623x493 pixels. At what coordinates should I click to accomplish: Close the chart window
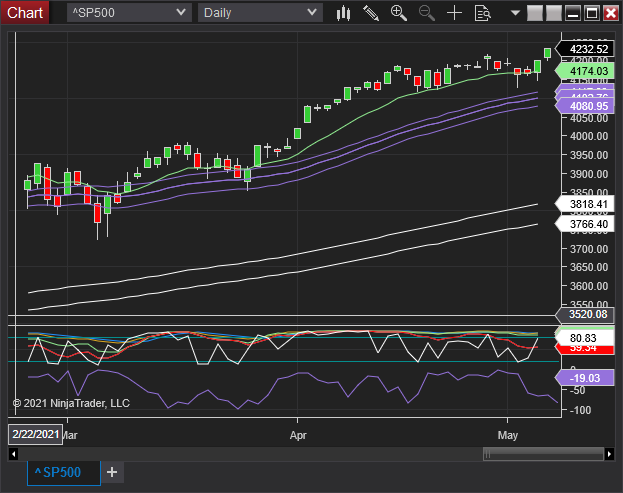611,13
